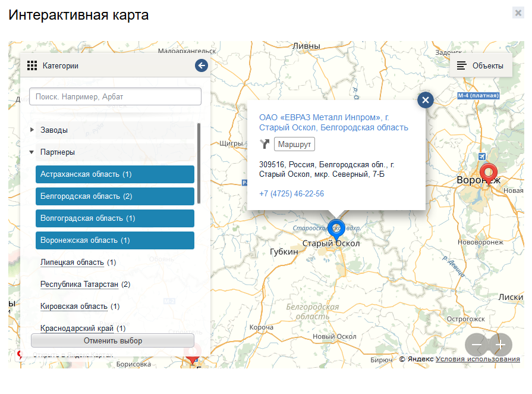Close the interactive map dialog
This screenshot has width=532, height=394.
[518, 13]
